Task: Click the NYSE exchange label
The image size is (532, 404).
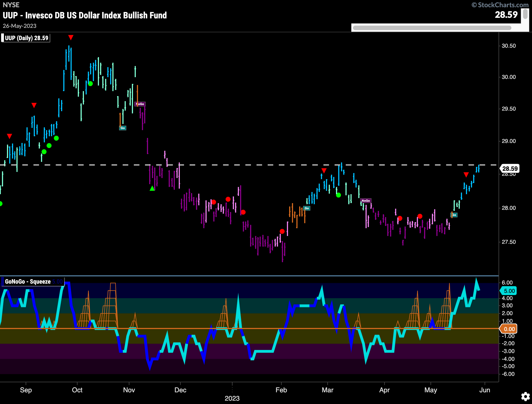Action: [11, 5]
